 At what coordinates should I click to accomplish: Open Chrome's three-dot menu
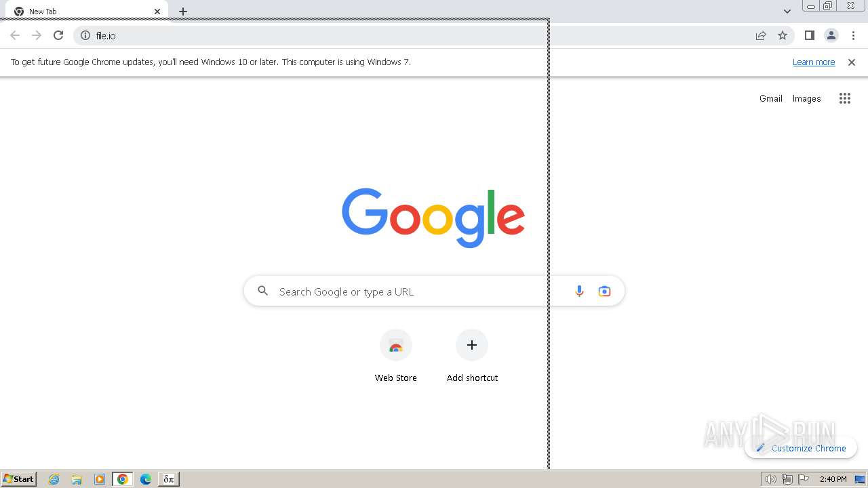[853, 35]
